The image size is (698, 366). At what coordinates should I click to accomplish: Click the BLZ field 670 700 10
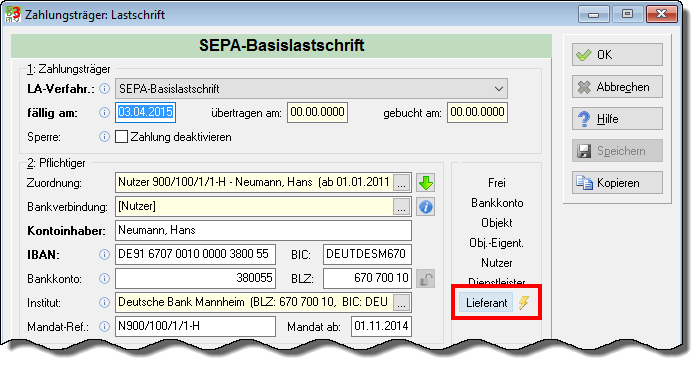(367, 279)
